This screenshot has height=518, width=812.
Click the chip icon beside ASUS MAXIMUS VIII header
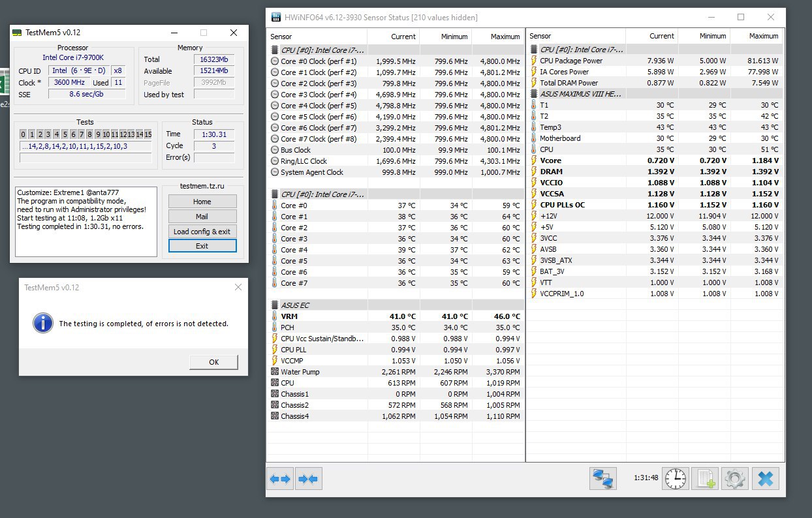(x=533, y=94)
